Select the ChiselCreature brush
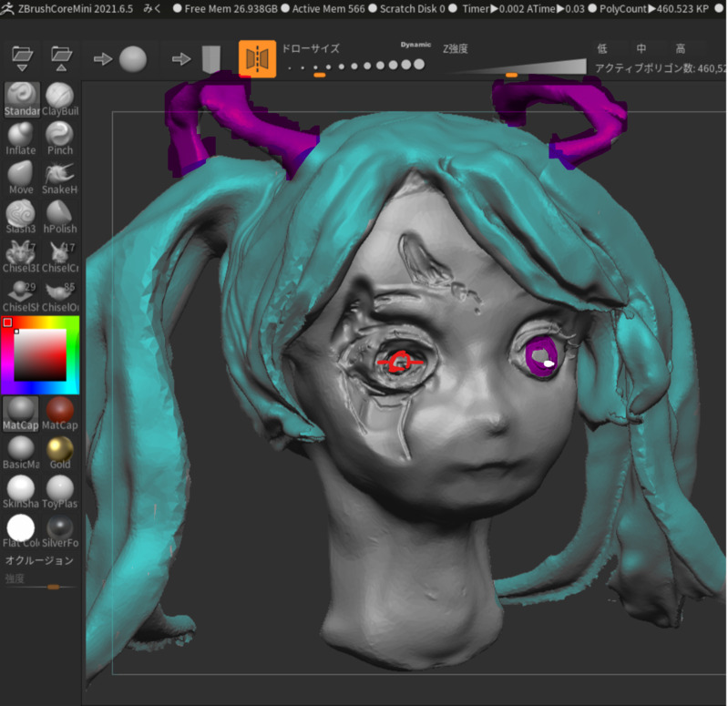 tap(60, 256)
